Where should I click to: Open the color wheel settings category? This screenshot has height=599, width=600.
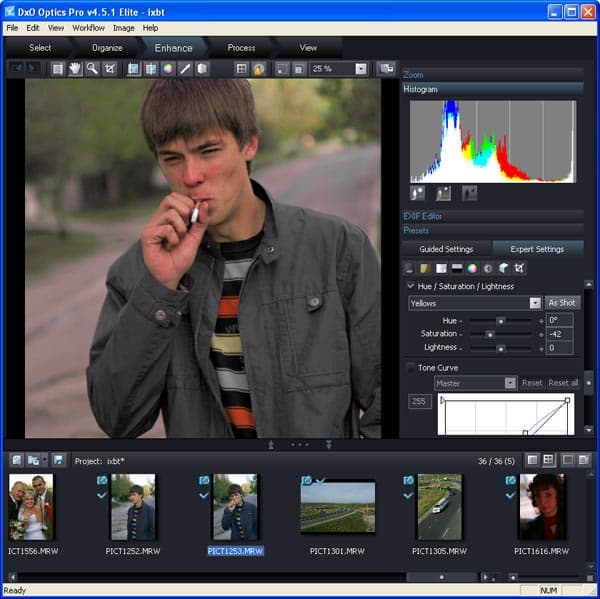click(472, 268)
